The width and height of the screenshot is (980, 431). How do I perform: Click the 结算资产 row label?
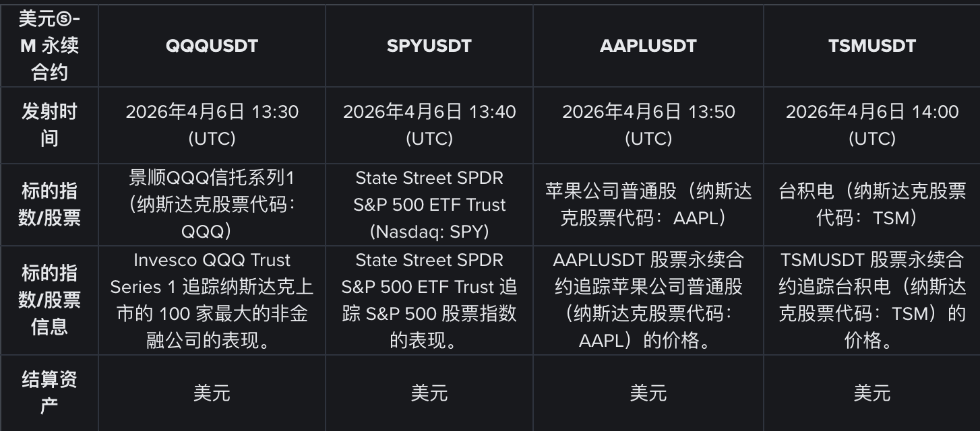(x=49, y=393)
